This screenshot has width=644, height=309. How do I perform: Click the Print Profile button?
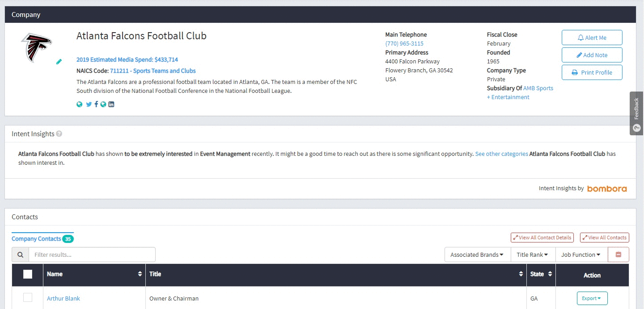(x=592, y=72)
